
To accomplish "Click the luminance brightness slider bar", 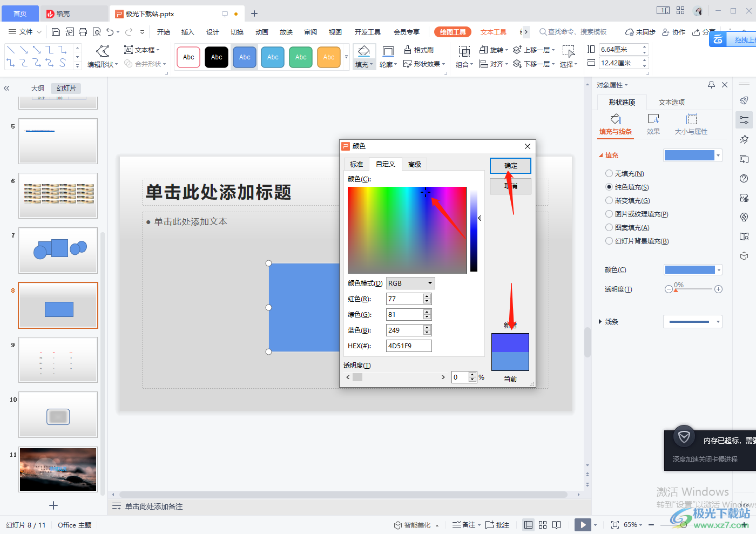I will (x=474, y=230).
